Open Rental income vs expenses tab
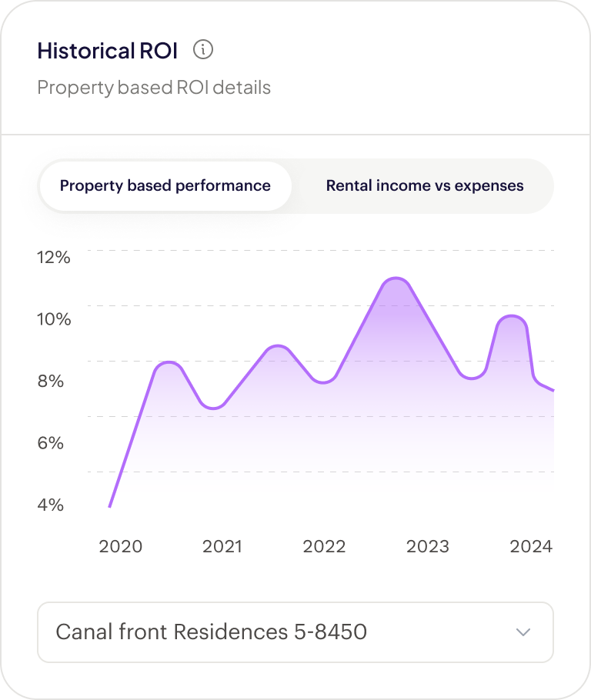Viewport: 591px width, 700px height. pos(425,186)
